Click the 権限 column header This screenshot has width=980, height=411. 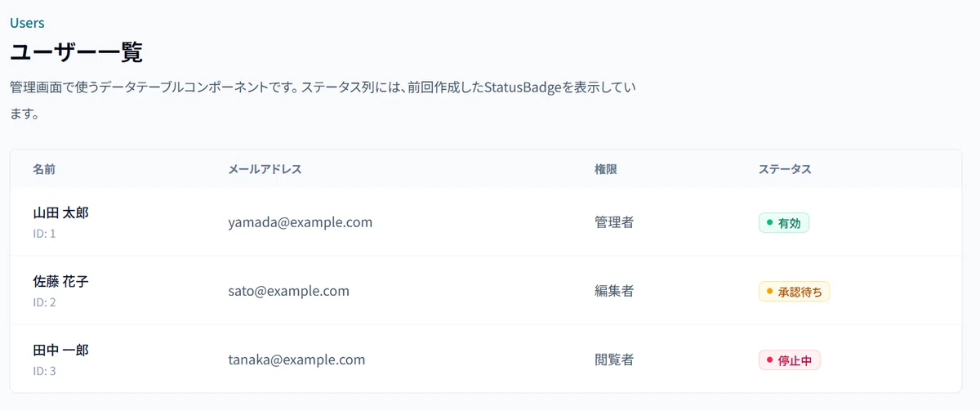click(605, 169)
